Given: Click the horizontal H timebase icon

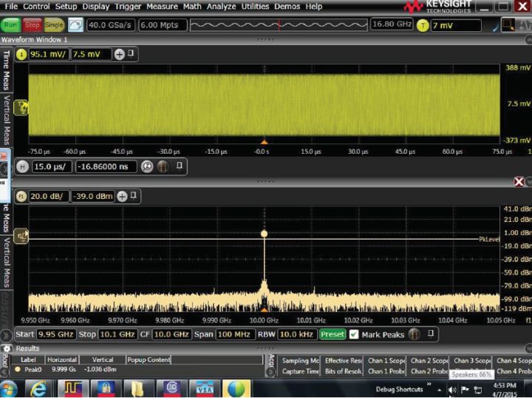Looking at the screenshot, I should pyautogui.click(x=21, y=166).
